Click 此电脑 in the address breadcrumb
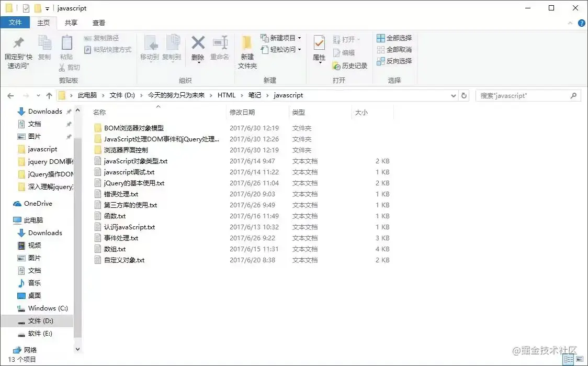 pyautogui.click(x=87, y=95)
